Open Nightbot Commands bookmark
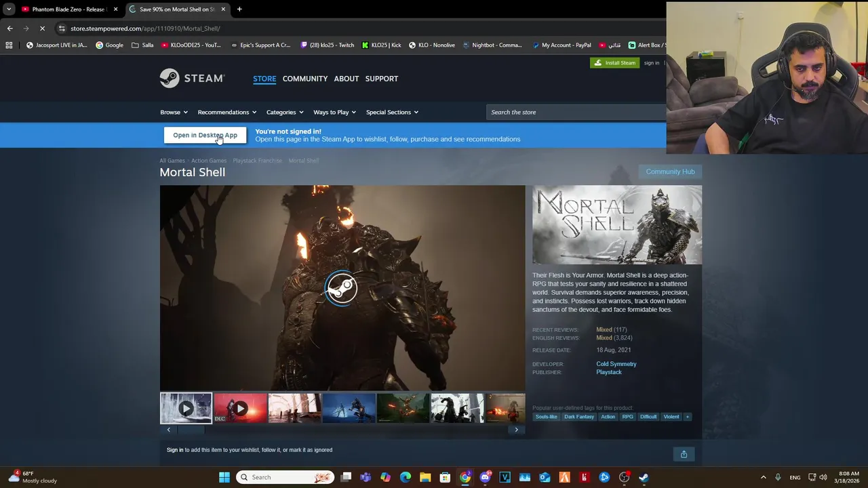 point(492,45)
